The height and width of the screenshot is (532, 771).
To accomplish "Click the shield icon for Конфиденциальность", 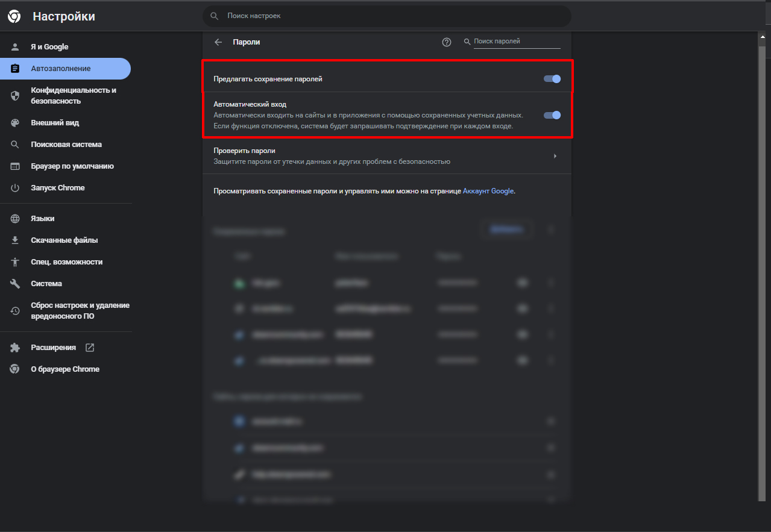I will [15, 96].
